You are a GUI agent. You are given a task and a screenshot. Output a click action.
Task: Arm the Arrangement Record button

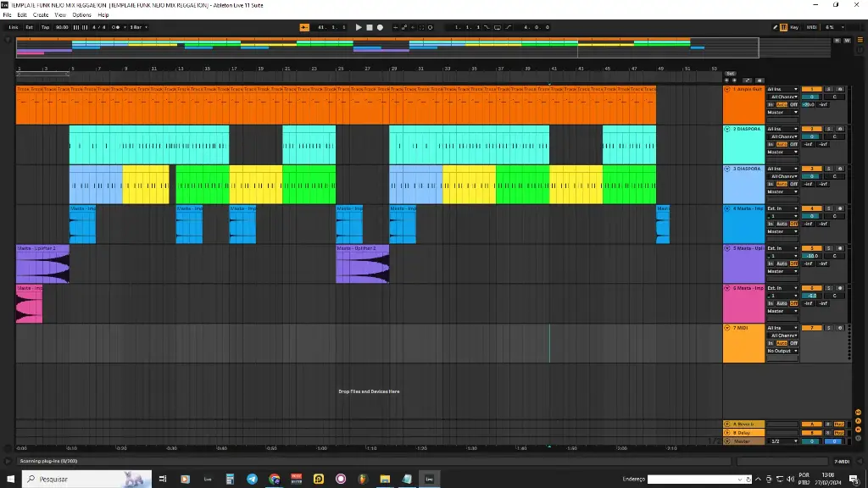(380, 27)
